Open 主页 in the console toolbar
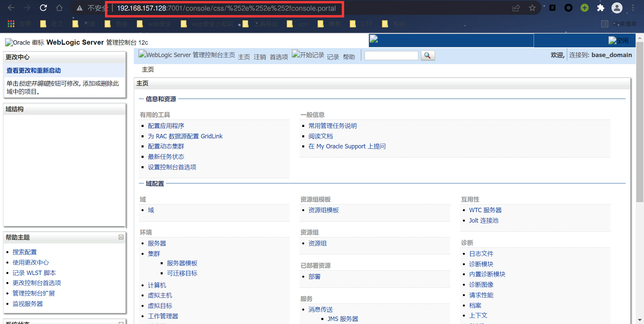This screenshot has height=324, width=644. (244, 57)
